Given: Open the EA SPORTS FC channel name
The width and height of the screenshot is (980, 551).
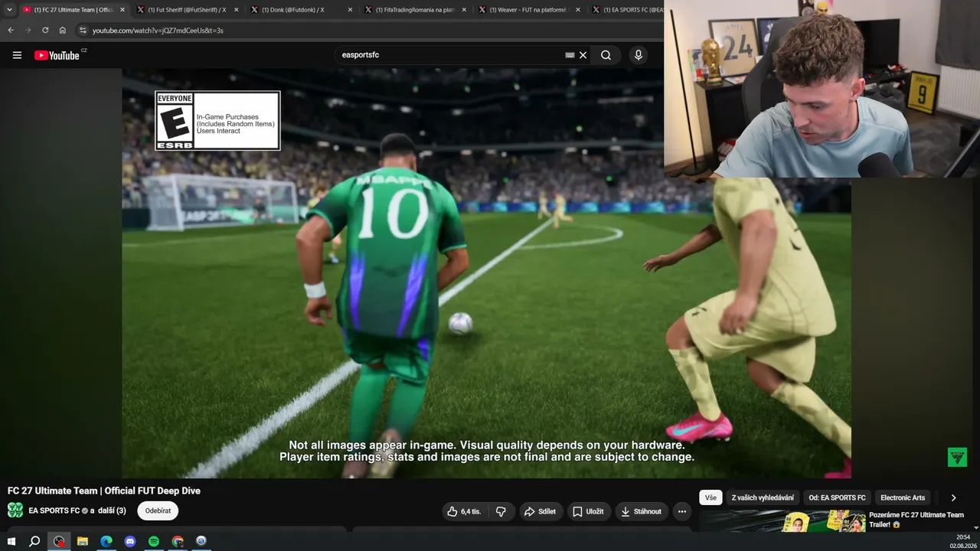Looking at the screenshot, I should (54, 510).
